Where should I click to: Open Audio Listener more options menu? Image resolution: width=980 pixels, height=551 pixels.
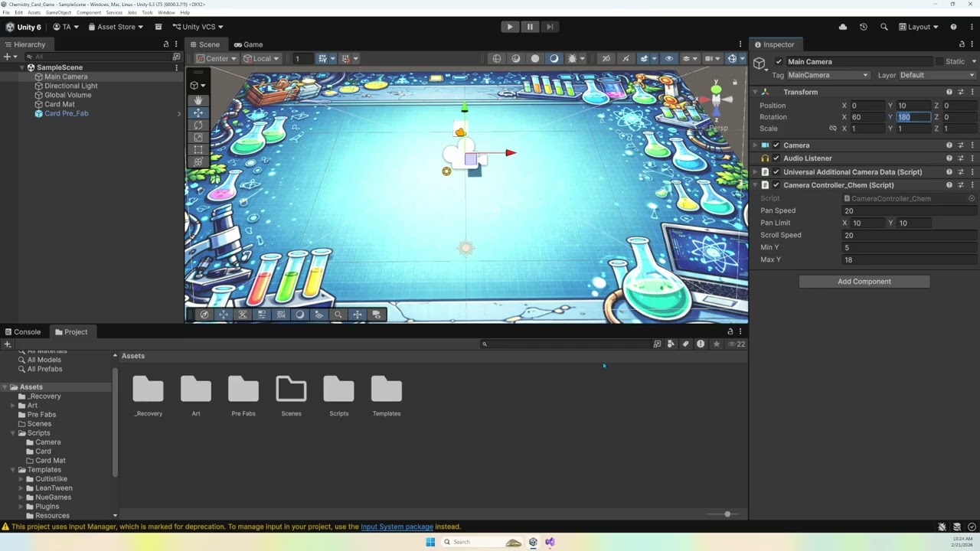pos(972,158)
